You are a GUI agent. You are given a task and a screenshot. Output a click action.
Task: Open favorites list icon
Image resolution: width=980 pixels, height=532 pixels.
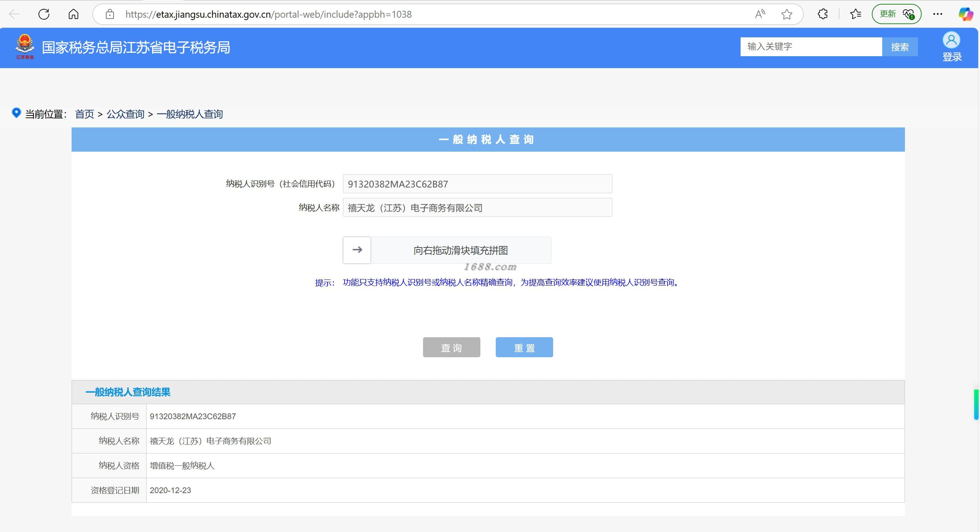coord(855,14)
